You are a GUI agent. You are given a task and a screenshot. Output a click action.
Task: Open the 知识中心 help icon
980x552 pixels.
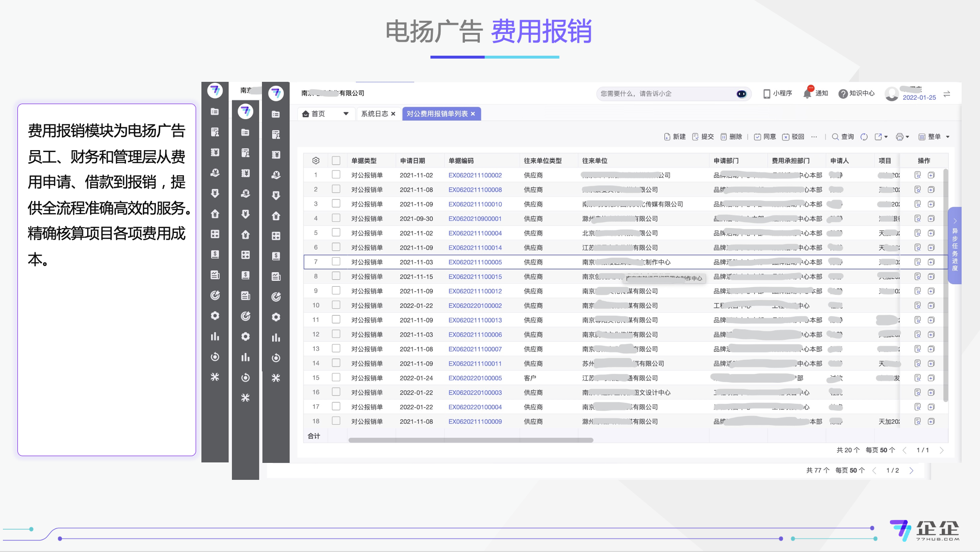(x=843, y=93)
